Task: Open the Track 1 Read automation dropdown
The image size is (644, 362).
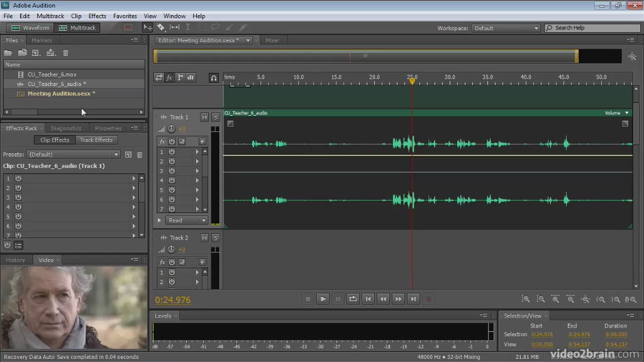Action: pyautogui.click(x=186, y=221)
